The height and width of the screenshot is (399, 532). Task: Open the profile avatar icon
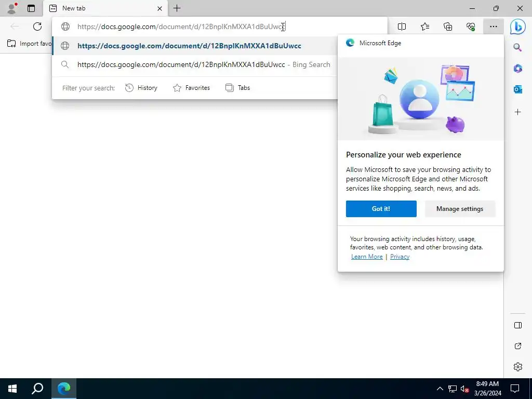(x=12, y=8)
